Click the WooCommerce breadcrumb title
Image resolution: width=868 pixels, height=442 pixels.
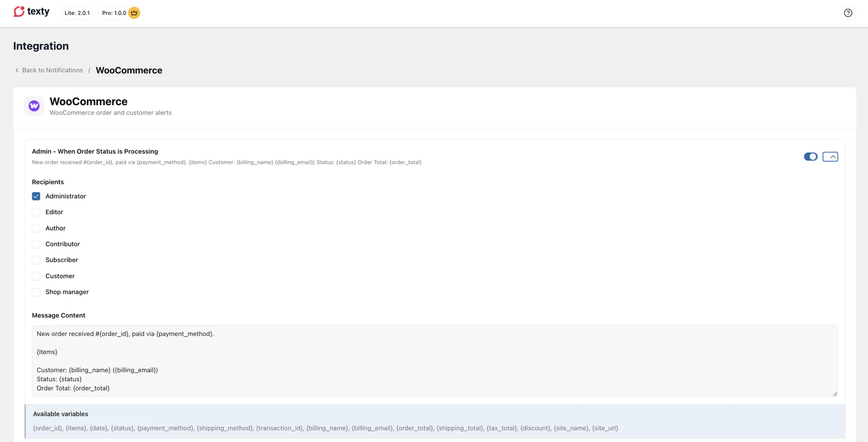pos(129,70)
